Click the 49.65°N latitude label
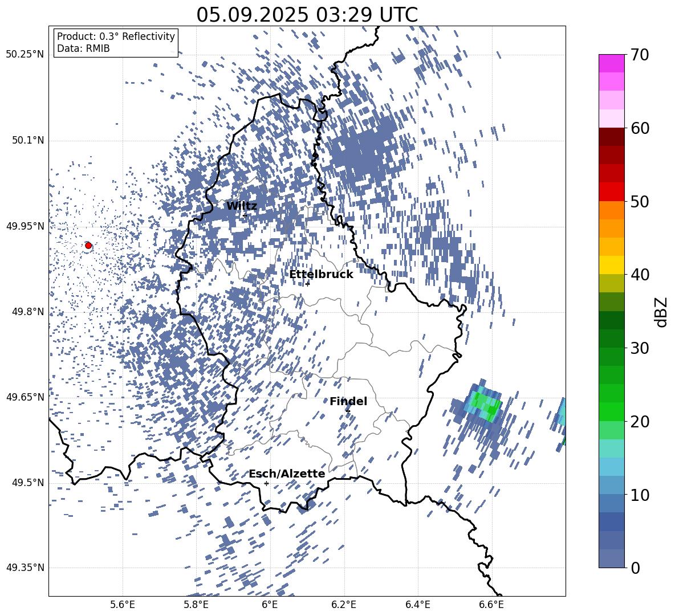675x616 pixels. 25,397
